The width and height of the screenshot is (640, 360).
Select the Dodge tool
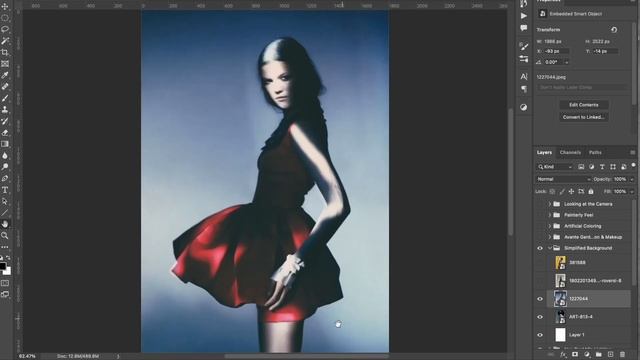point(5,167)
